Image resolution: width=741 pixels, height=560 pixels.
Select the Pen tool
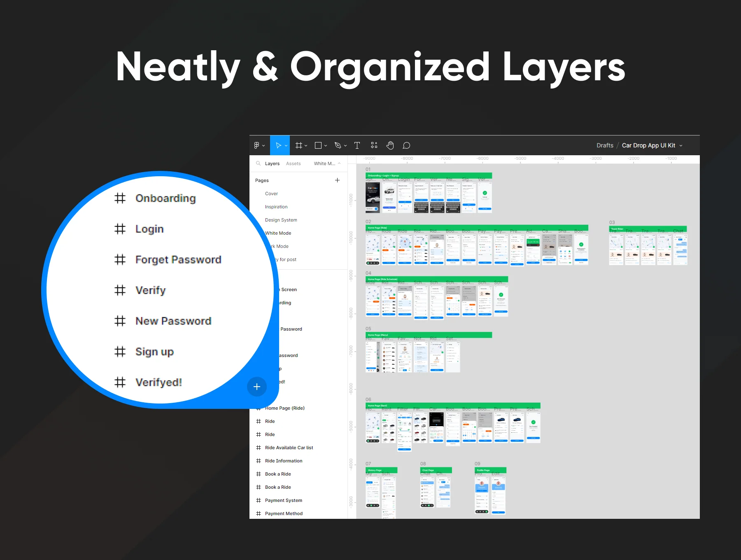tap(338, 145)
